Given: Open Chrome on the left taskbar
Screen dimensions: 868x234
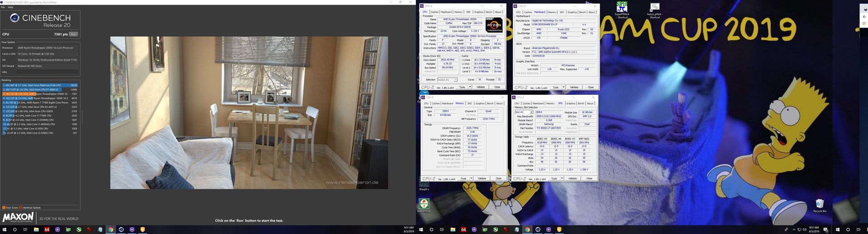Looking at the screenshot, I should pos(110,229).
